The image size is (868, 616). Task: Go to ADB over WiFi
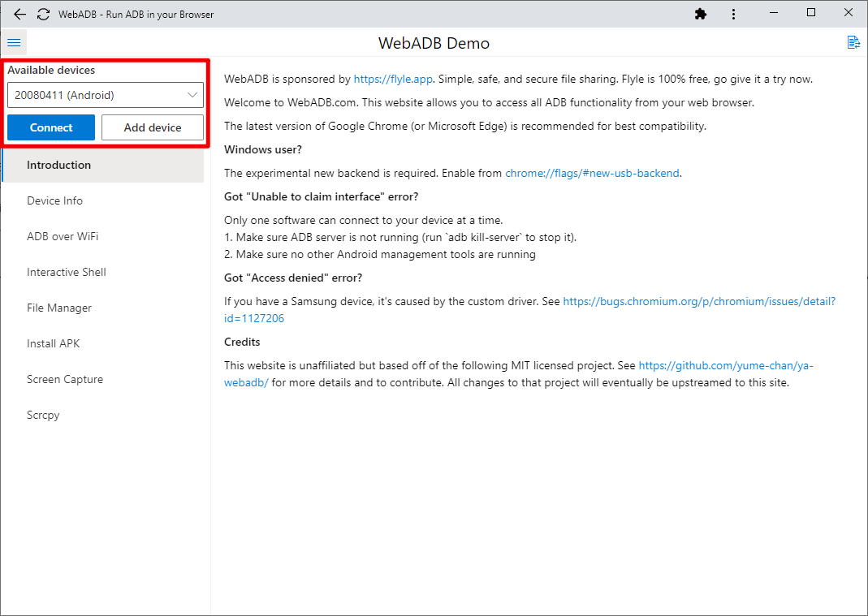click(x=63, y=236)
